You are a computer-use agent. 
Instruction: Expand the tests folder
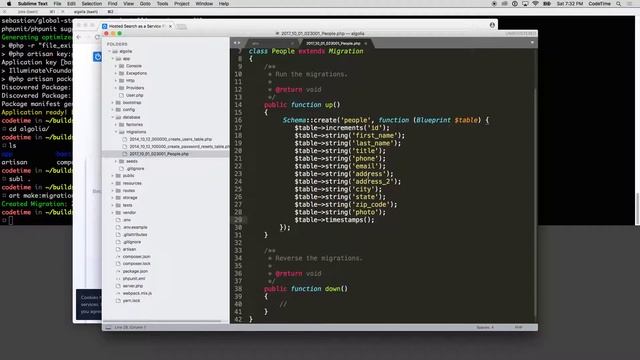point(113,205)
